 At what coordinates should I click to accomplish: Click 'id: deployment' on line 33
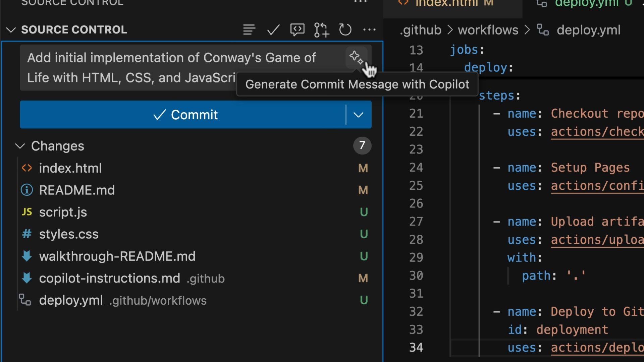point(558,330)
